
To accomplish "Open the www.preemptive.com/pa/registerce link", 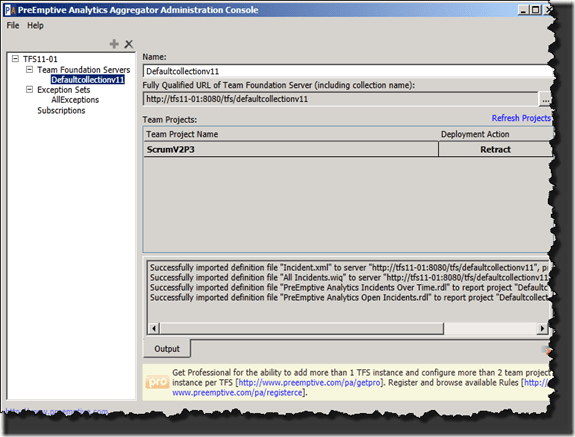I will pyautogui.click(x=238, y=393).
